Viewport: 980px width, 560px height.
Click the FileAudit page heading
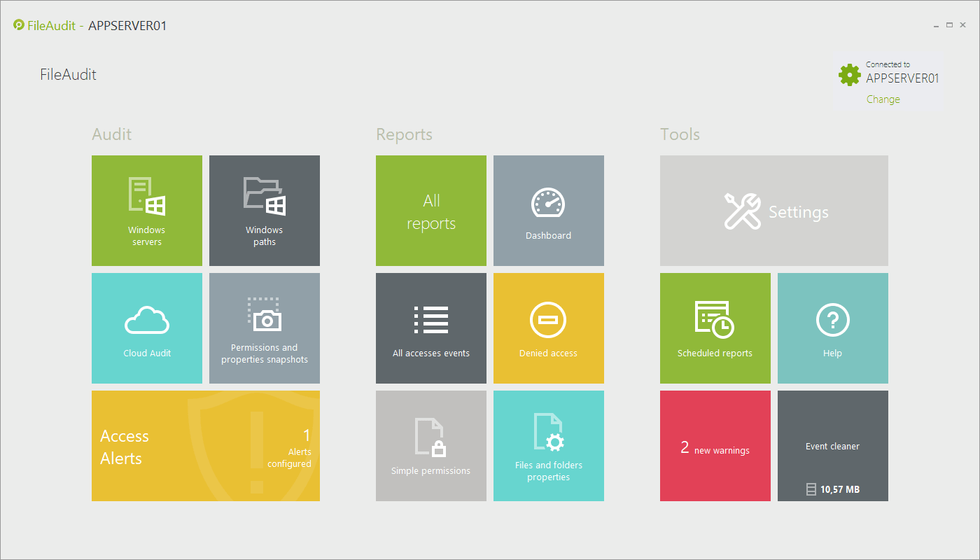[69, 74]
